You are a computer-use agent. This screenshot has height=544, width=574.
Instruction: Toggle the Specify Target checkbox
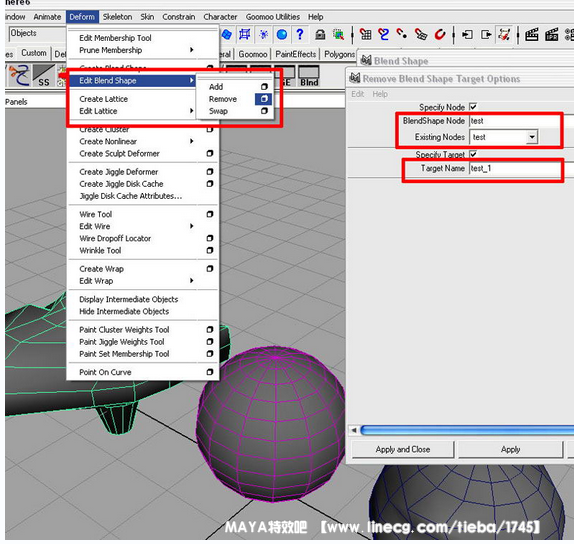click(x=473, y=154)
